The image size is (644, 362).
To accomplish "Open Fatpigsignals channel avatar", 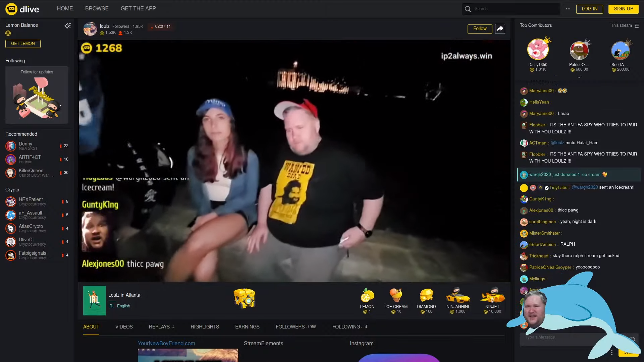I will pyautogui.click(x=11, y=255).
